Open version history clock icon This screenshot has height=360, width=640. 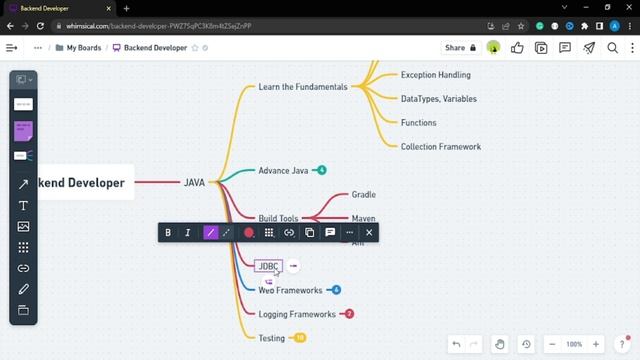tap(526, 344)
